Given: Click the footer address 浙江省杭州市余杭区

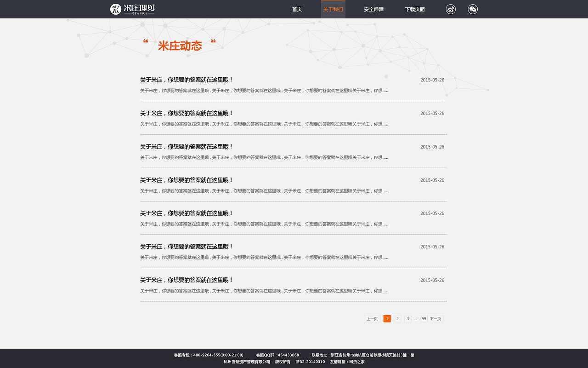Looking at the screenshot, I should (x=348, y=355).
